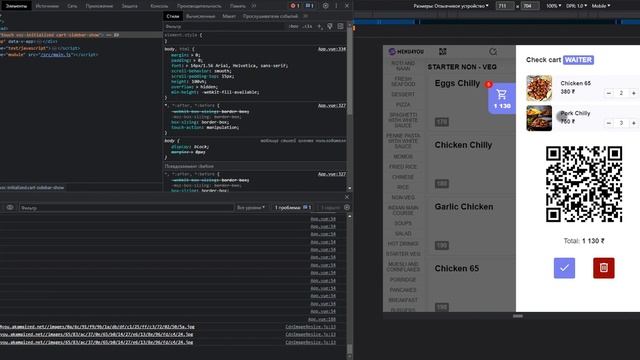
Task: Open the 100% zoom dropdown
Action: click(553, 6)
